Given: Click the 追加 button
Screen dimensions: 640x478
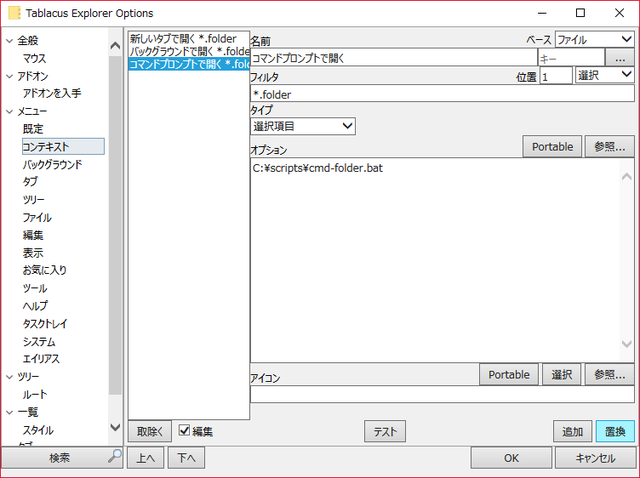Looking at the screenshot, I should (x=572, y=431).
